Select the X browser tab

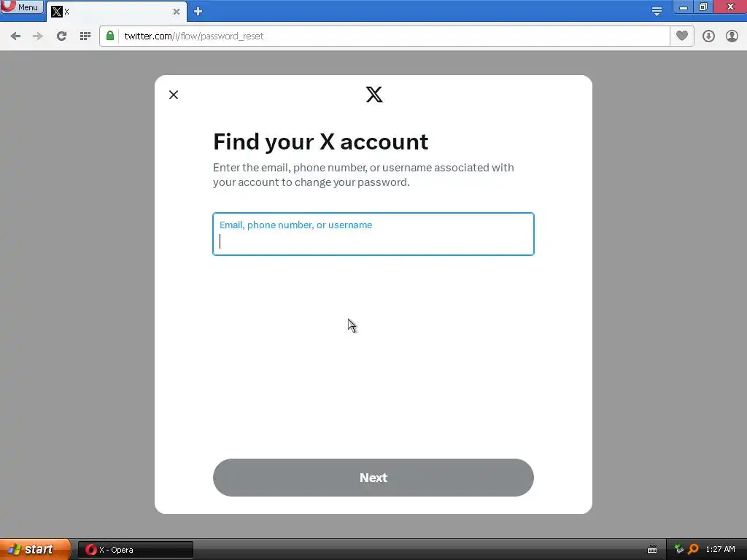pyautogui.click(x=116, y=12)
